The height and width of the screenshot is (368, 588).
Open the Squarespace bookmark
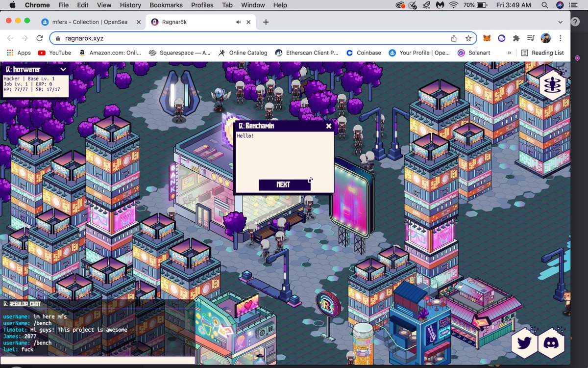(x=179, y=53)
